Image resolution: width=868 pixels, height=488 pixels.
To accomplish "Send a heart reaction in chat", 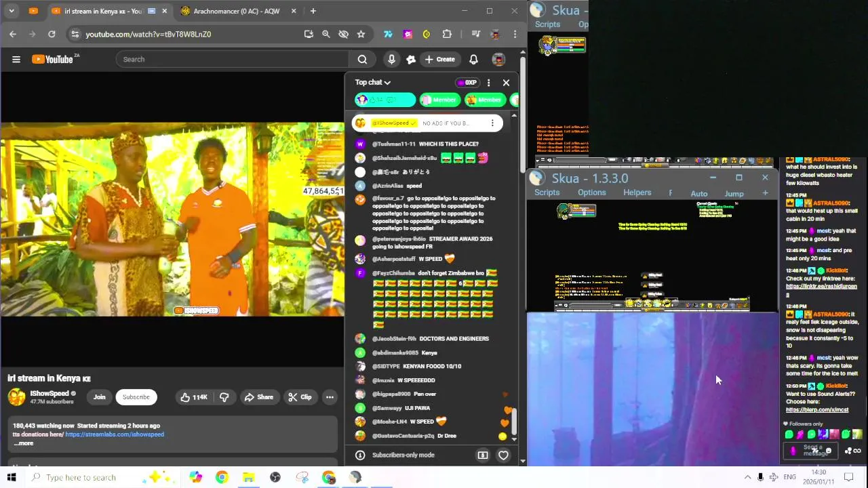I will (x=503, y=455).
